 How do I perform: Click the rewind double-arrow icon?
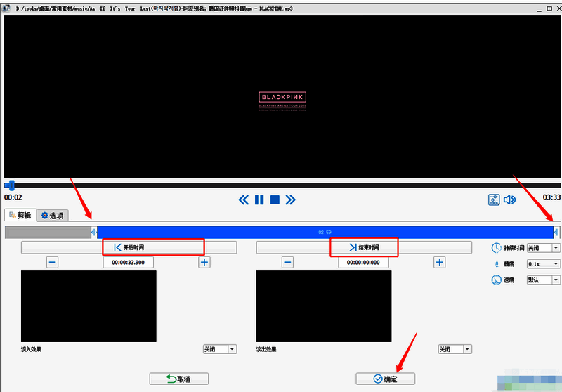(x=244, y=200)
